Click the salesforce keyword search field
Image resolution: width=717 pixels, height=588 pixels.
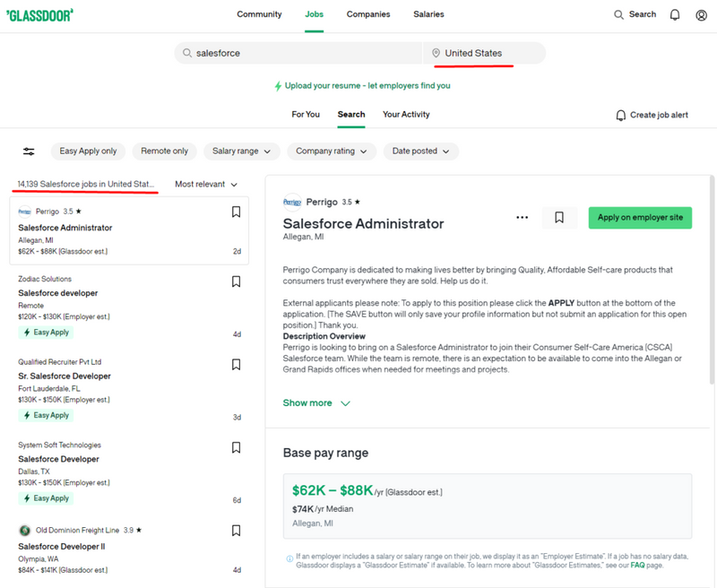click(x=298, y=53)
